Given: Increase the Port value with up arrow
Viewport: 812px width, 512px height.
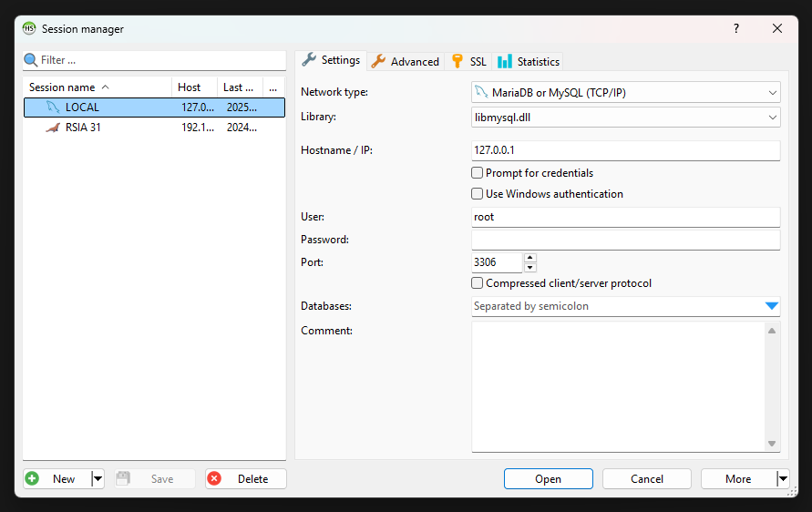Looking at the screenshot, I should [x=529, y=257].
